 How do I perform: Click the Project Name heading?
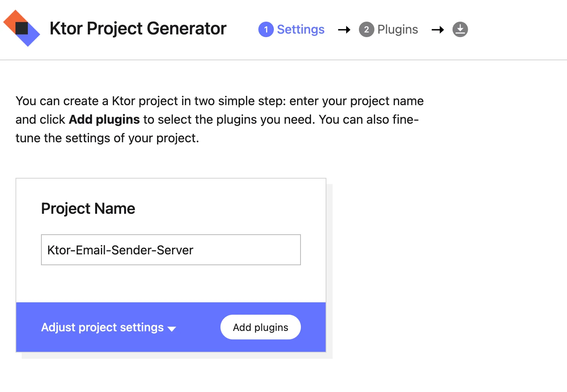point(88,209)
